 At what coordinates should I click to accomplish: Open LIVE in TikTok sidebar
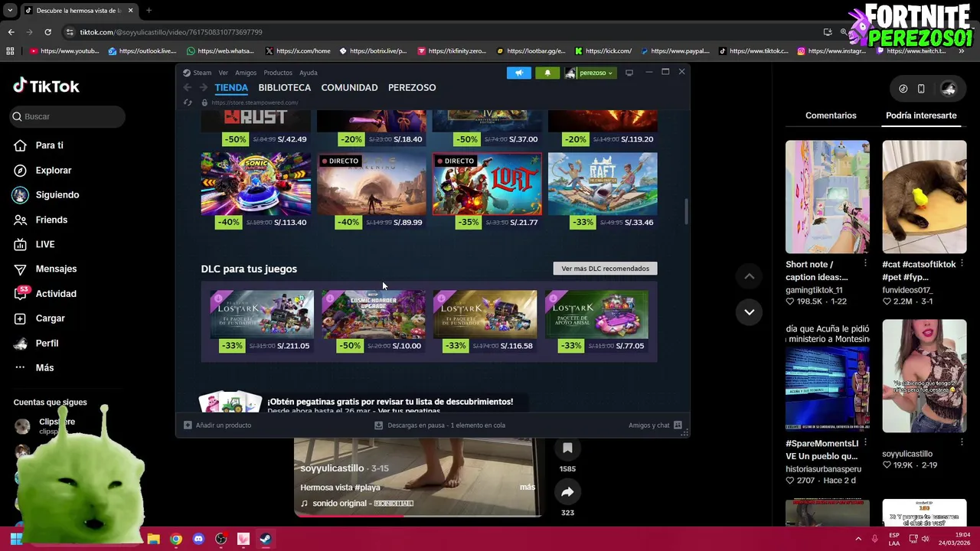(34, 244)
